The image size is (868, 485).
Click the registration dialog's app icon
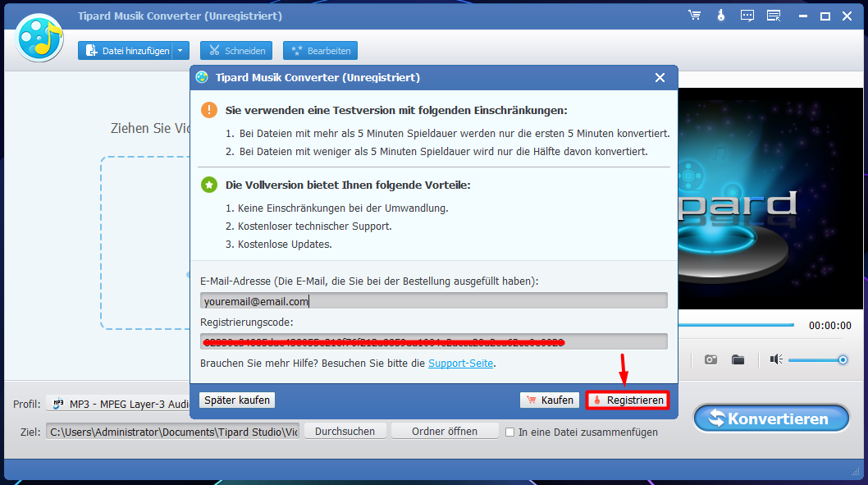(x=202, y=77)
